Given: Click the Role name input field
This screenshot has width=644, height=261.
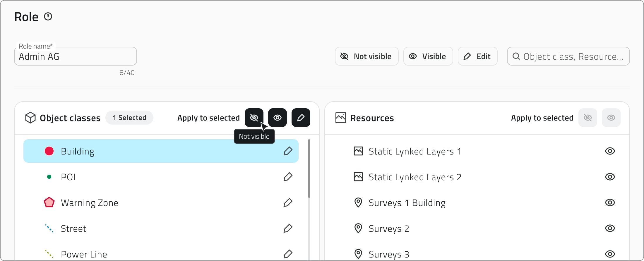Looking at the screenshot, I should [76, 56].
